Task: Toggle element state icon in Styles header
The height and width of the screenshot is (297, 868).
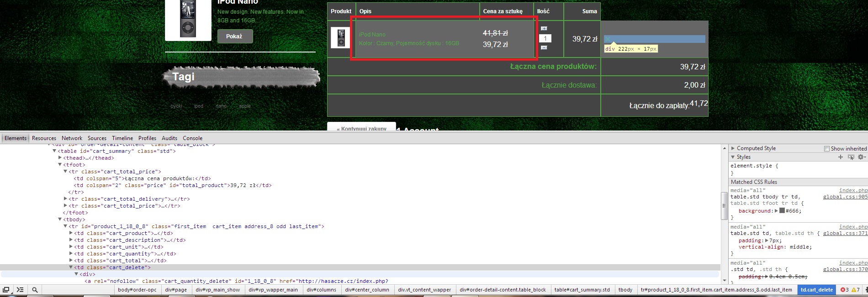Action: tap(851, 157)
